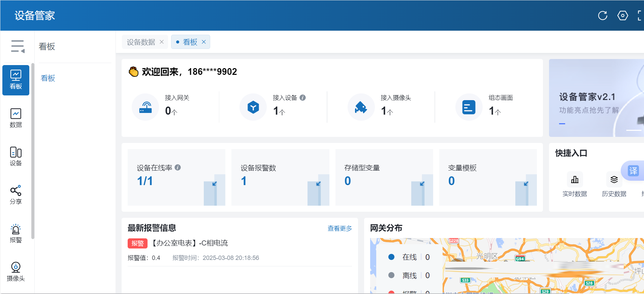Click the translate 译 floating button
Image resolution: width=644 pixels, height=294 pixels.
click(633, 171)
